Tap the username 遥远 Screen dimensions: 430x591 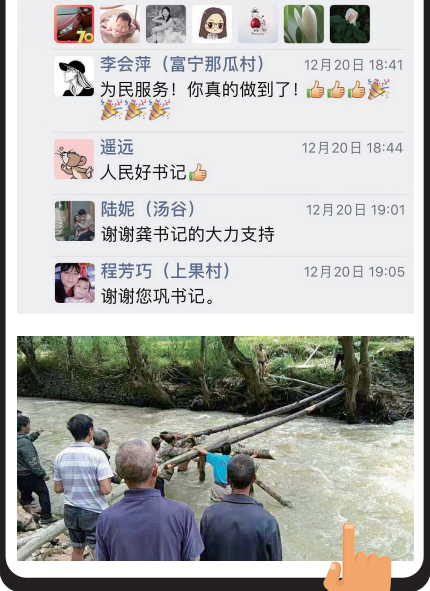coord(117,147)
